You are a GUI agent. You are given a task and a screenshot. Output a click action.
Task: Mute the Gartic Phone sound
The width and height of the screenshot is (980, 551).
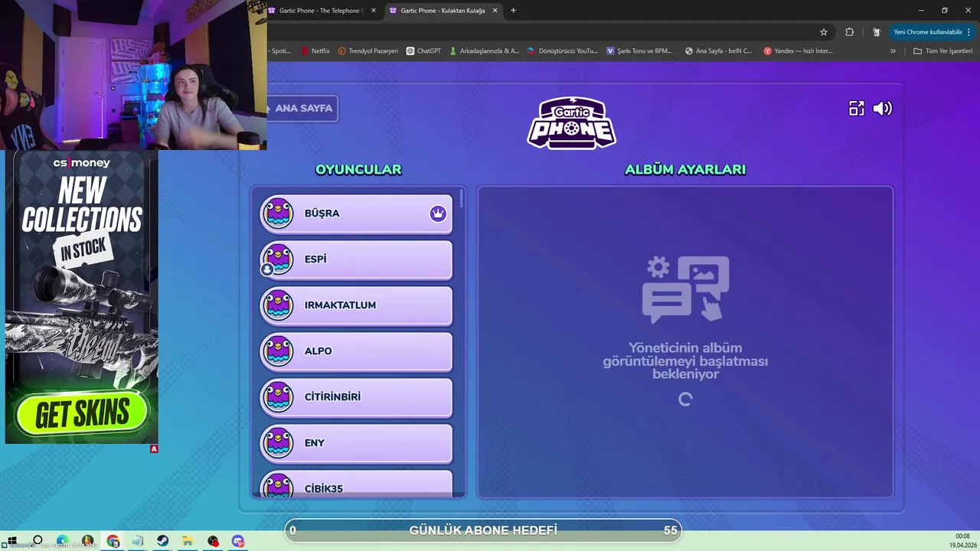(883, 109)
